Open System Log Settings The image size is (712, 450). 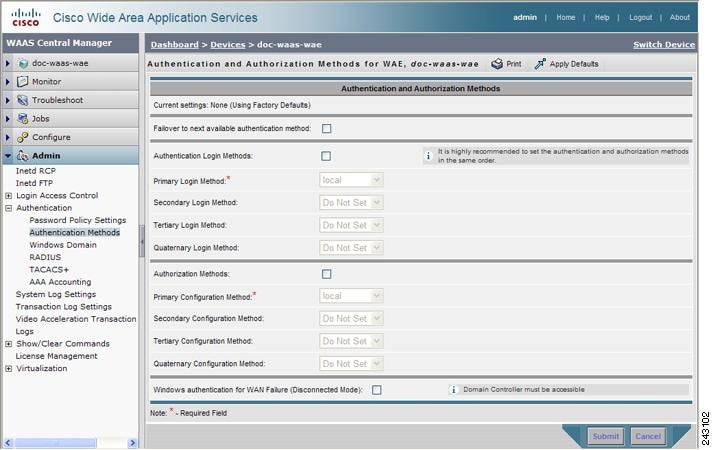click(56, 294)
